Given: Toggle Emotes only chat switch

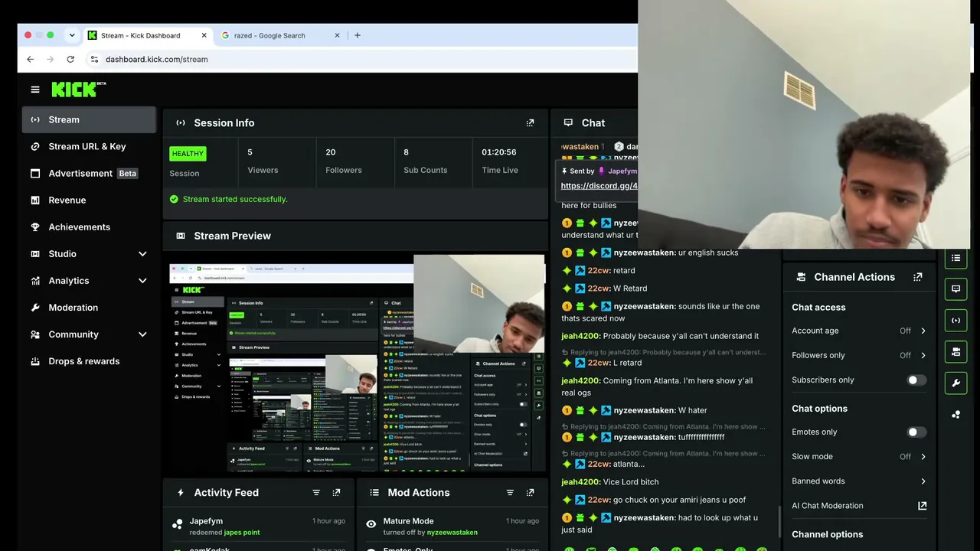Looking at the screenshot, I should [916, 432].
